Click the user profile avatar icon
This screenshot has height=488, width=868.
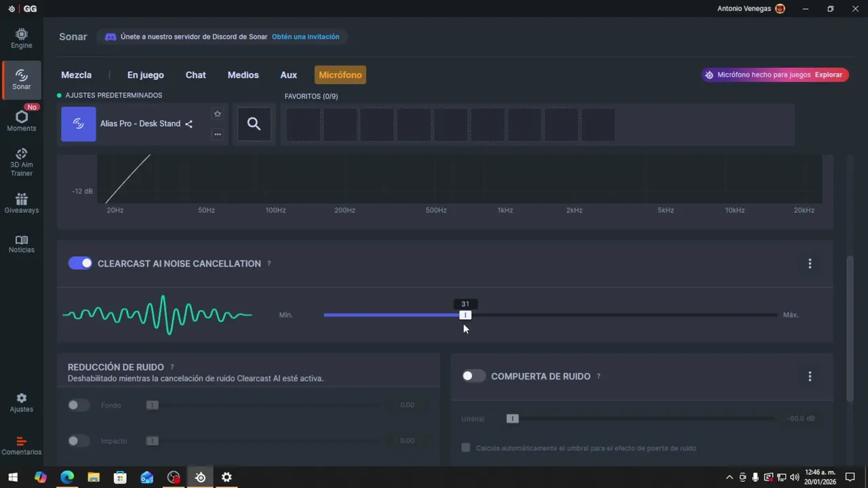(780, 9)
